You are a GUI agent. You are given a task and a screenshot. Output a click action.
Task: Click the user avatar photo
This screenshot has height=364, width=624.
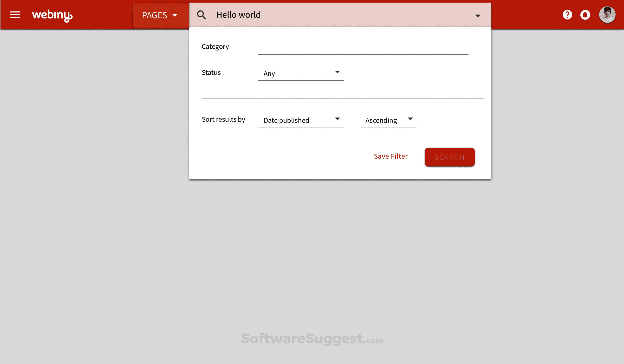(x=607, y=15)
